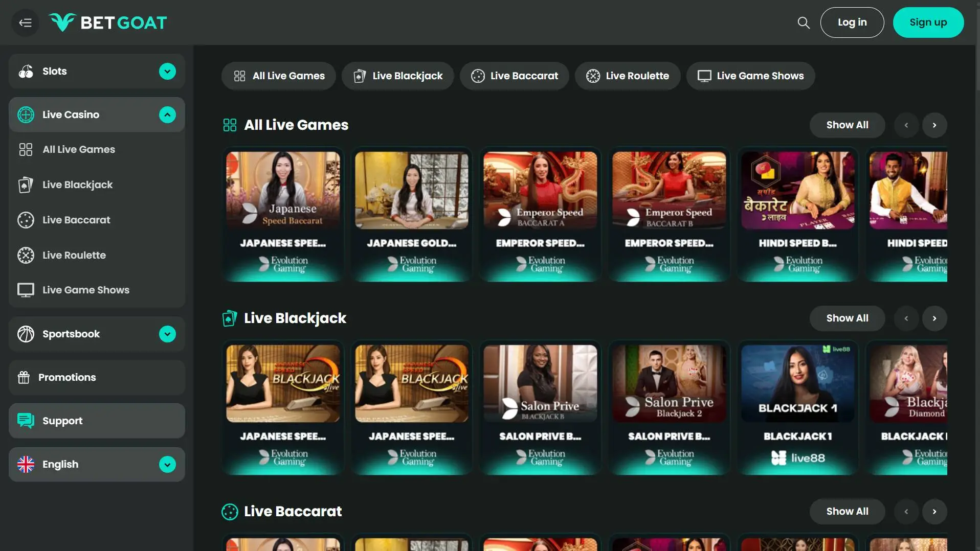Click the Sportsbook basketball icon
The height and width of the screenshot is (551, 980).
coord(26,334)
